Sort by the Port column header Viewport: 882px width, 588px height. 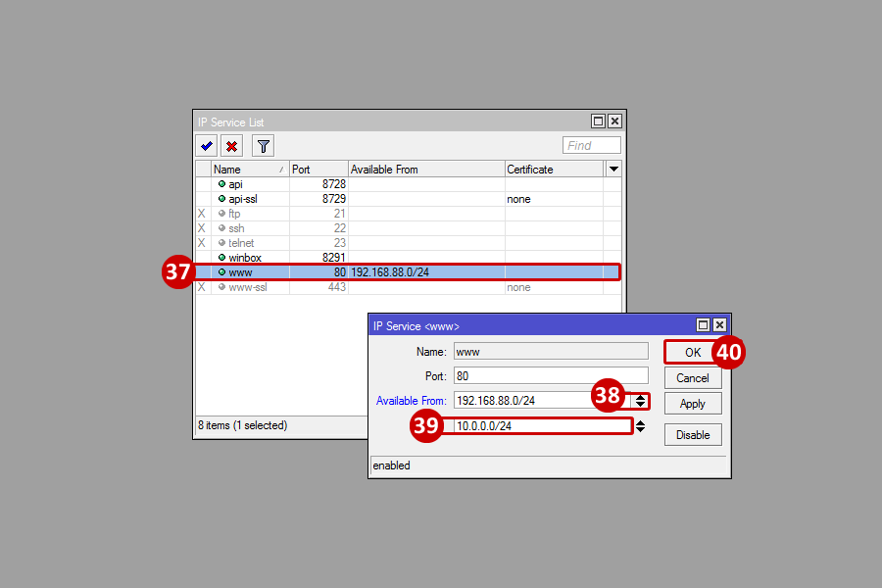[x=318, y=170]
